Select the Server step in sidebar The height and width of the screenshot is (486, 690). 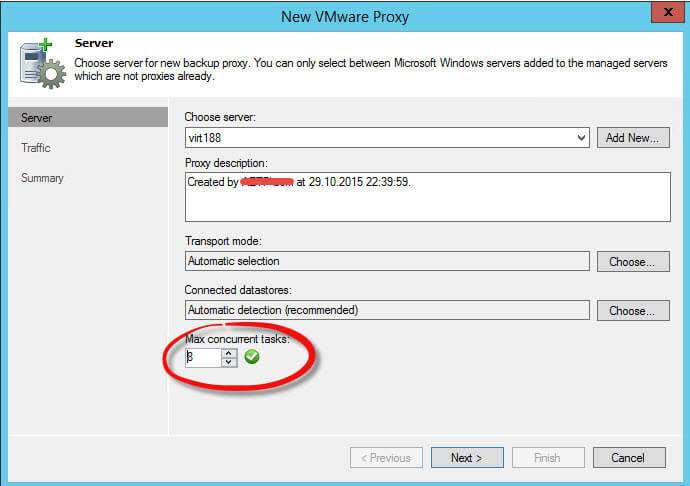pos(88,117)
